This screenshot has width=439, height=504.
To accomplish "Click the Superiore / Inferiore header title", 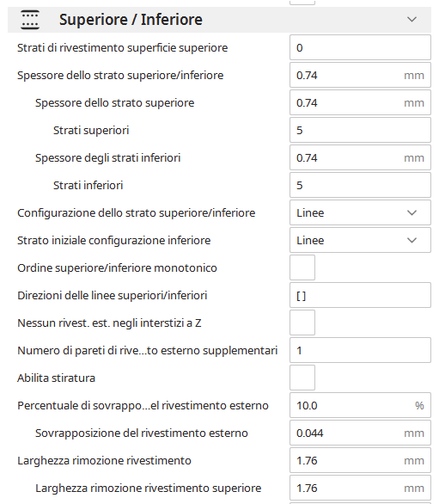I will click(x=131, y=20).
